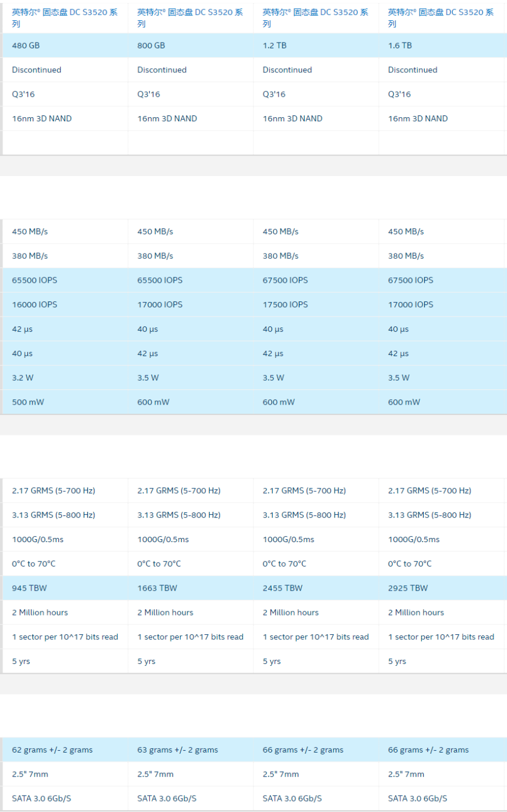Click 16nm 3D NAND in the 1.6 TB column
This screenshot has height=812, width=507.
pos(418,118)
